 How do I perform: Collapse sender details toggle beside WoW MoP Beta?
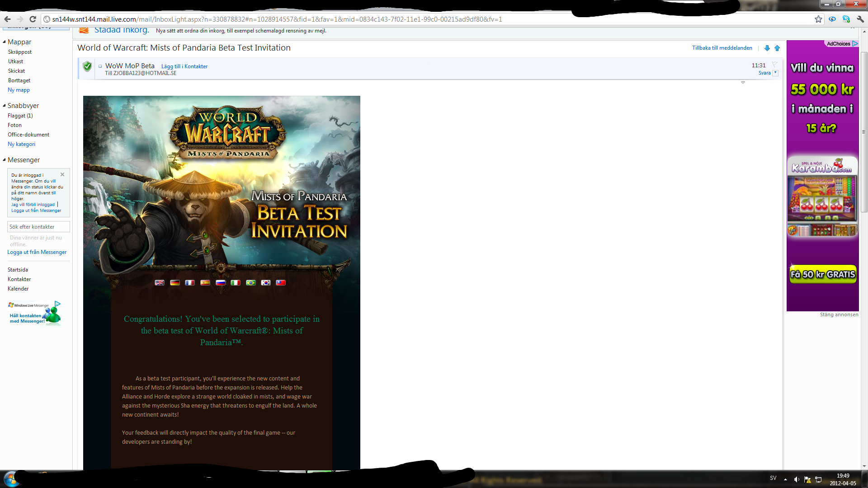[x=100, y=66]
